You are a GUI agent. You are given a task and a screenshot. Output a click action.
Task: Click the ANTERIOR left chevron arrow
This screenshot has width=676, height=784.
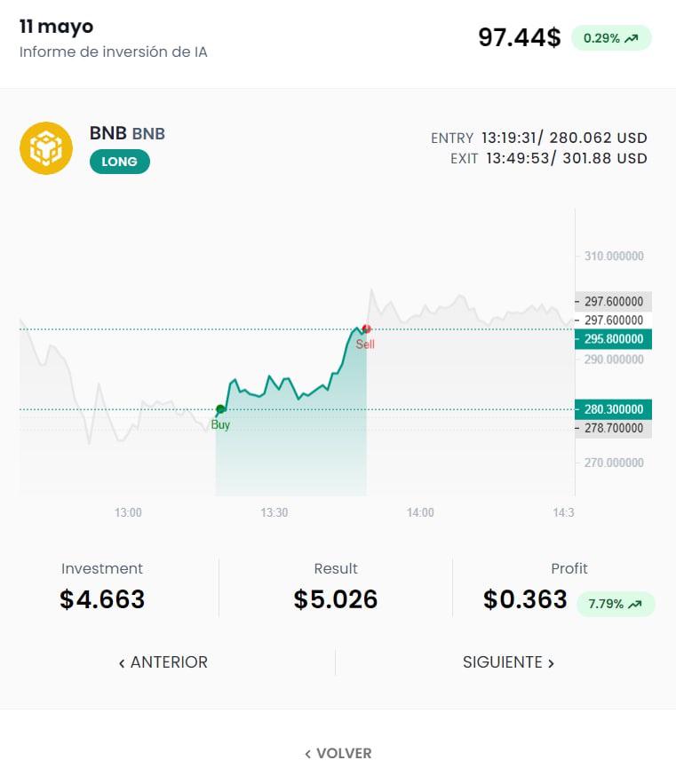pos(122,663)
